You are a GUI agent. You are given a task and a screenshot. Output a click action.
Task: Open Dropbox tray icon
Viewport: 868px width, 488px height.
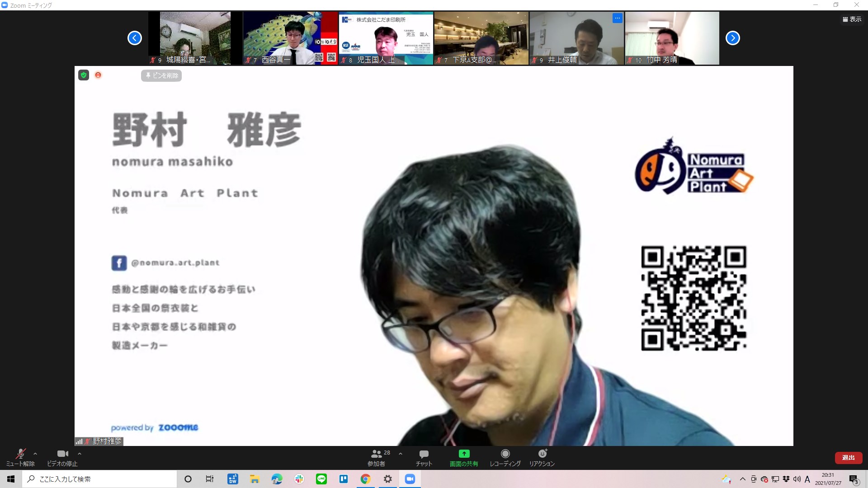[786, 479]
